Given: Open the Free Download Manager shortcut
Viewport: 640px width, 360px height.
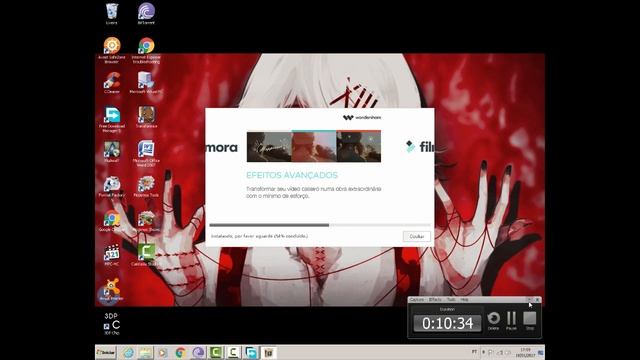Looking at the screenshot, I should pos(112,119).
